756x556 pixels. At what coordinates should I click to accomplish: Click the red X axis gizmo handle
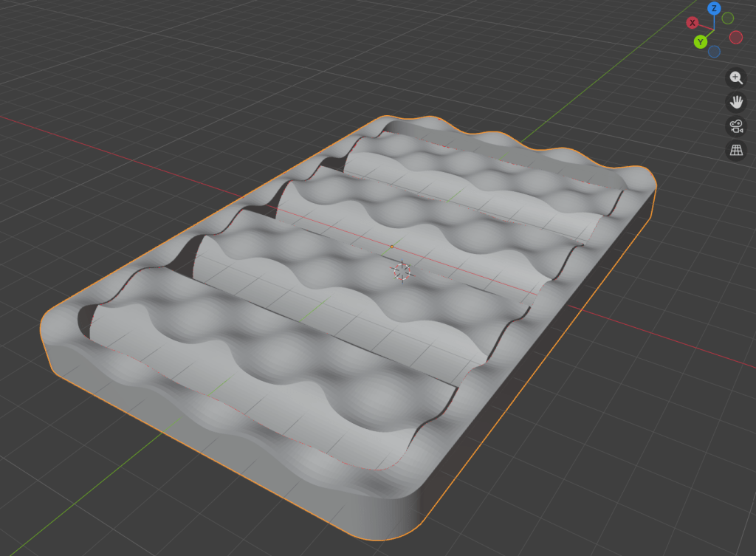(x=693, y=23)
